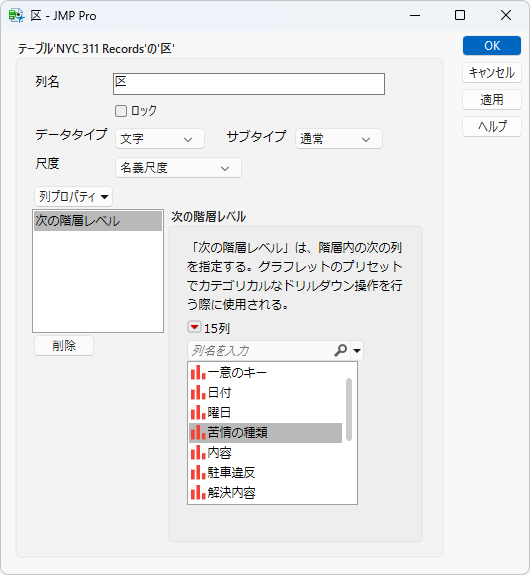Open the 列プロパティ dropdown menu

click(73, 197)
